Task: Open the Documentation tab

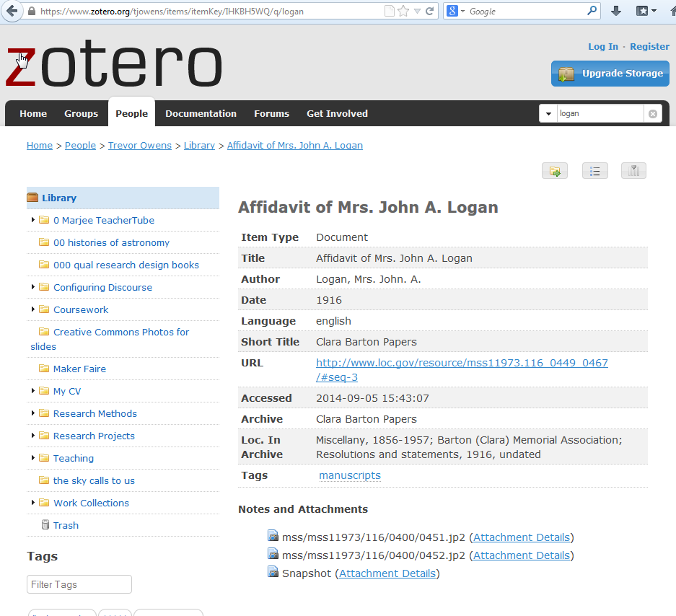Action: [x=201, y=114]
